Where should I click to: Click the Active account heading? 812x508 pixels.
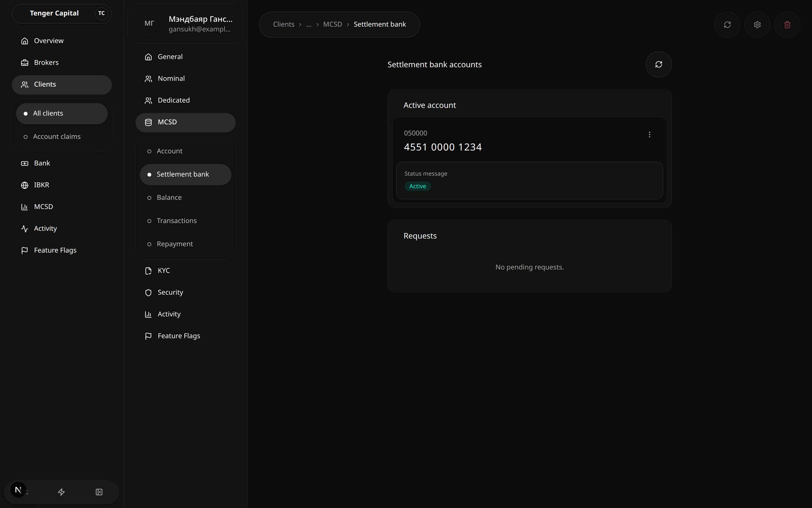point(429,105)
